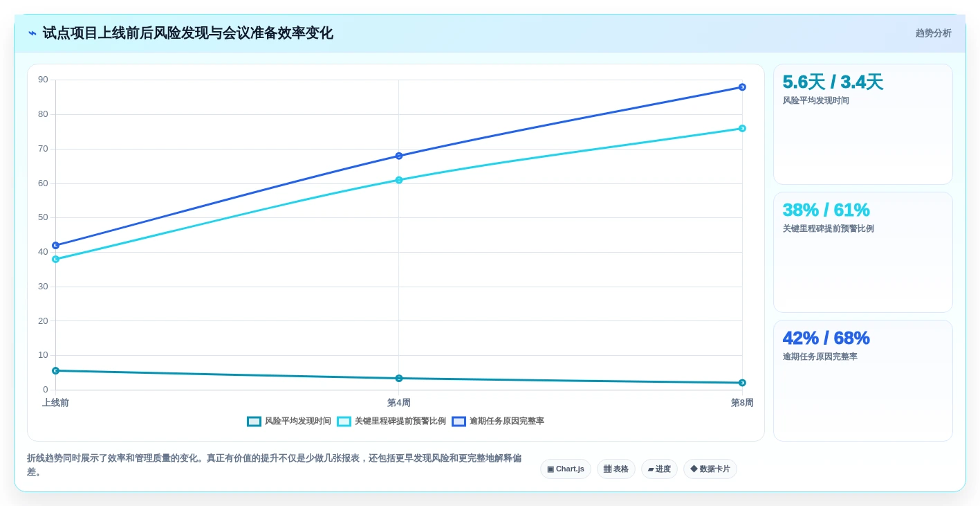Select the 进度 tag chip

click(x=659, y=469)
